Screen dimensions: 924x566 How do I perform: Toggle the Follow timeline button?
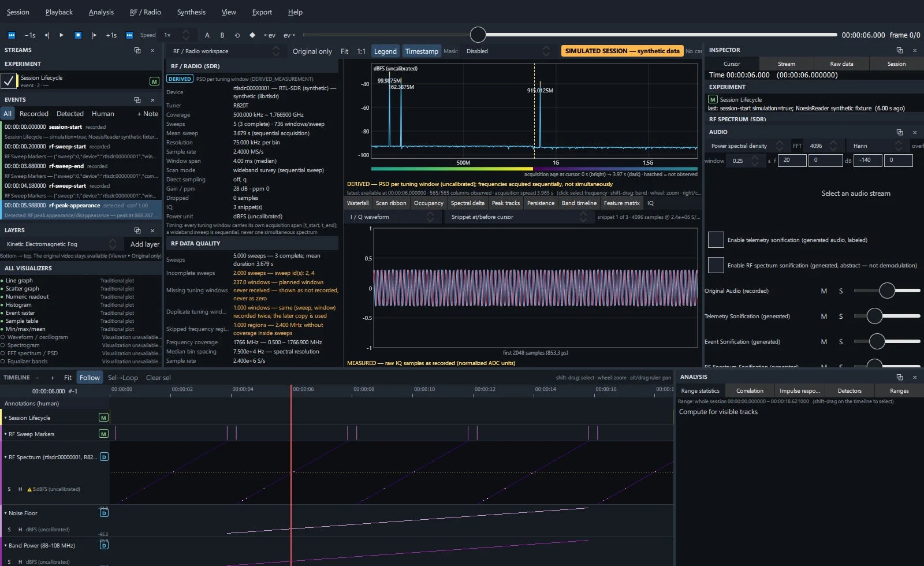pos(90,378)
